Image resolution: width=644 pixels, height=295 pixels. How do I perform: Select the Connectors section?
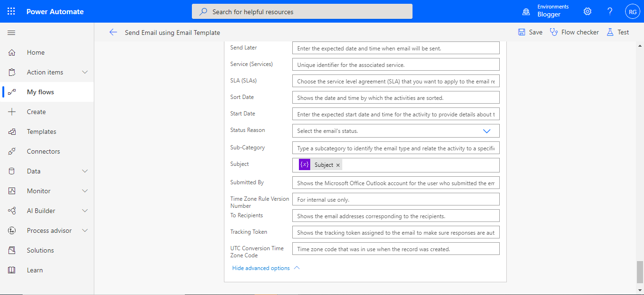pos(43,151)
